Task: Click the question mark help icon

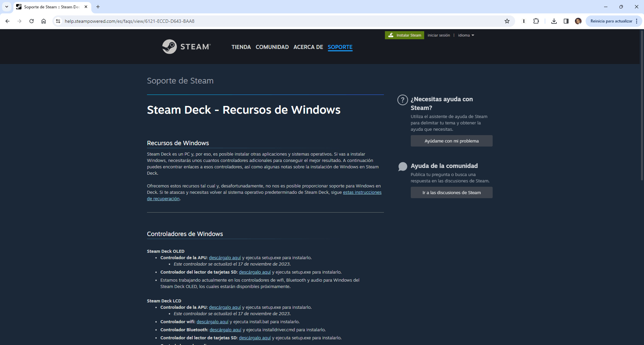Action: pyautogui.click(x=402, y=100)
